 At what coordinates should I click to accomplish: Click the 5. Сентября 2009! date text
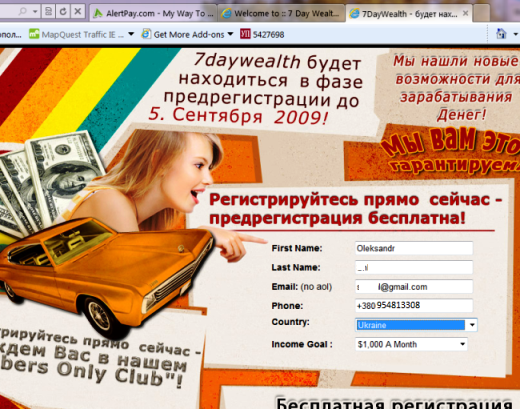(238, 116)
